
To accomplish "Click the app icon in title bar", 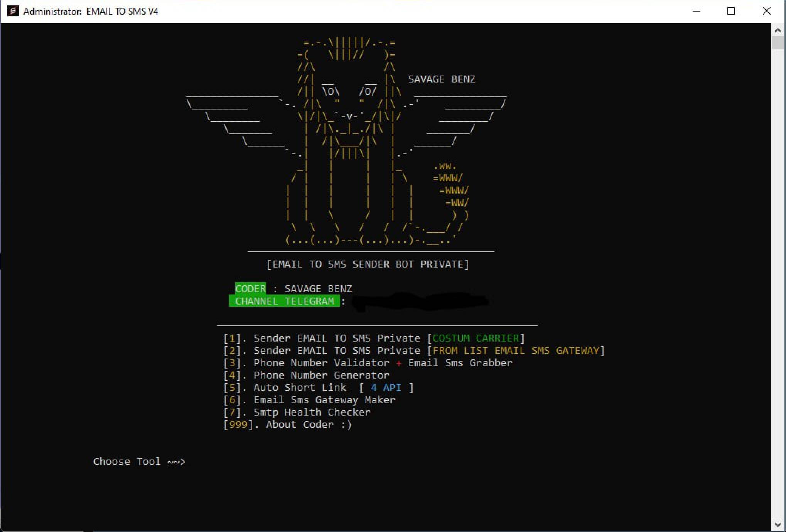I will coord(13,11).
